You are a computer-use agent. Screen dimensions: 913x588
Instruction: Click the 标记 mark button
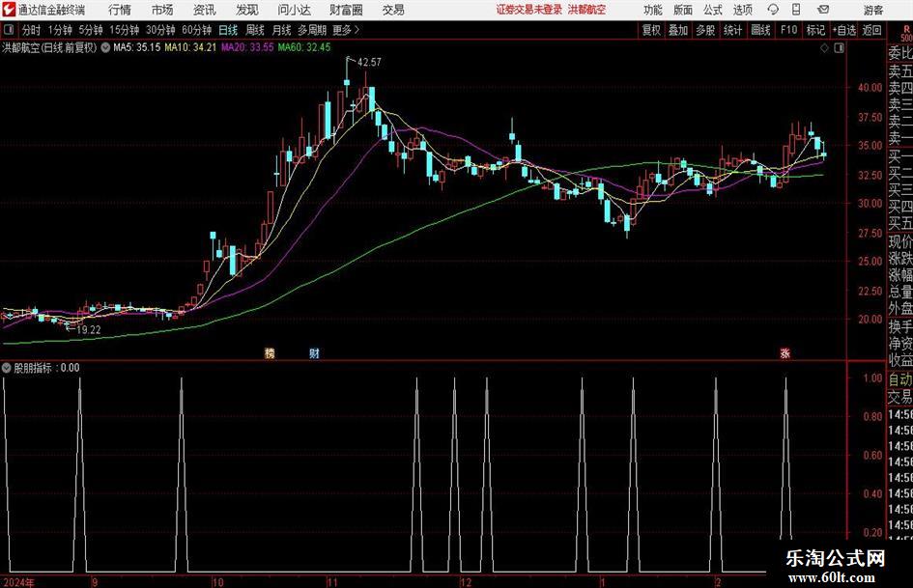coord(815,30)
